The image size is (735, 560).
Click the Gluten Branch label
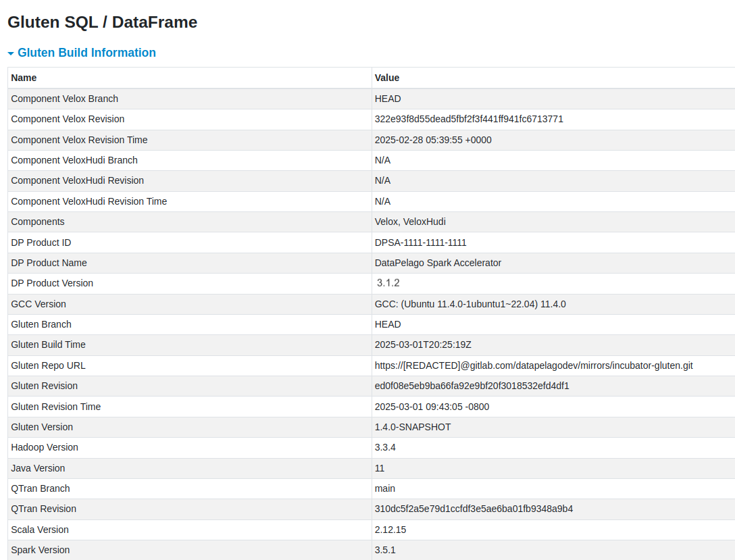(41, 324)
